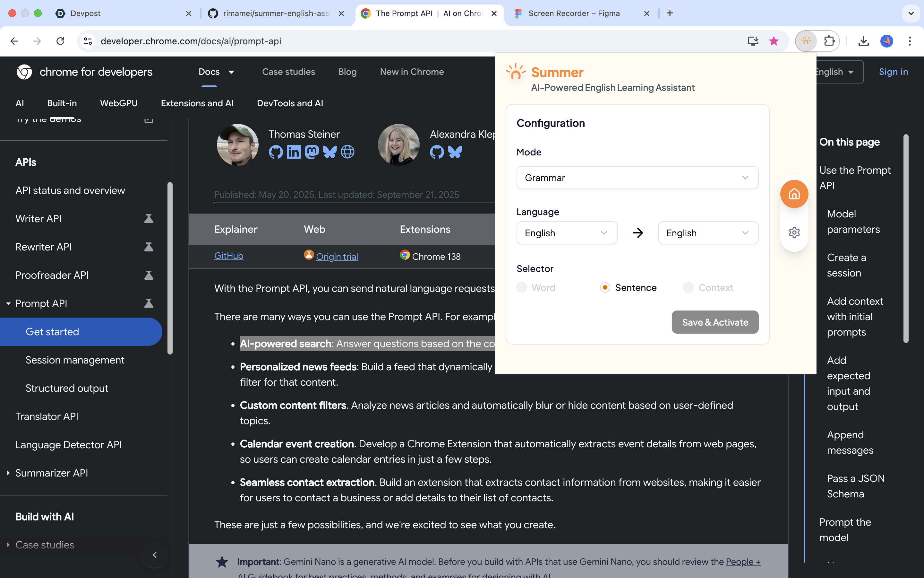The image size is (924, 578).
Task: Open the tab search dropdown
Action: pyautogui.click(x=911, y=13)
